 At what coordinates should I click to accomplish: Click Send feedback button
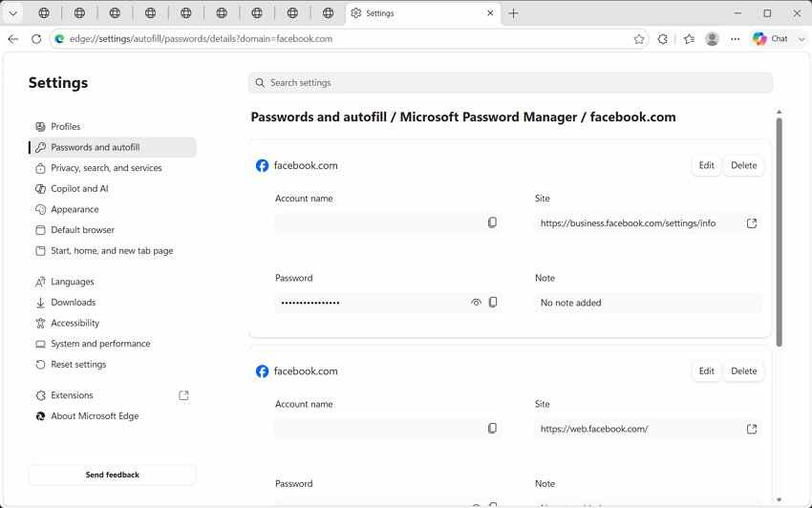coord(113,475)
